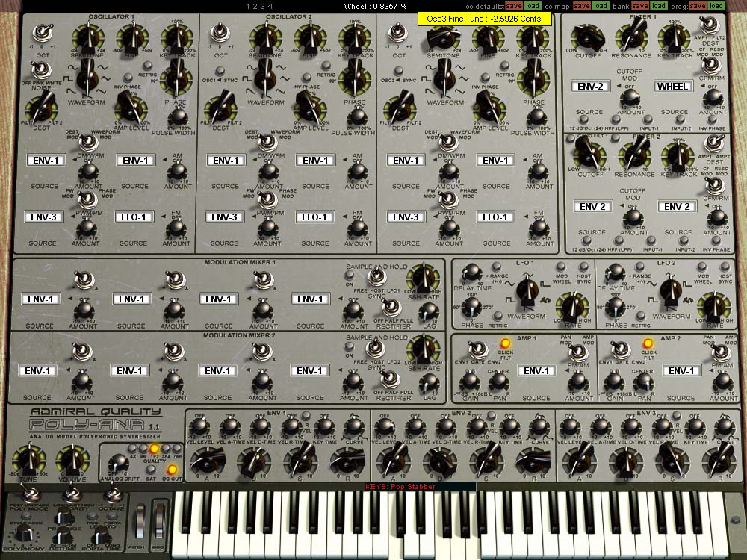
Task: Enable the SAT button
Action: tap(151, 470)
